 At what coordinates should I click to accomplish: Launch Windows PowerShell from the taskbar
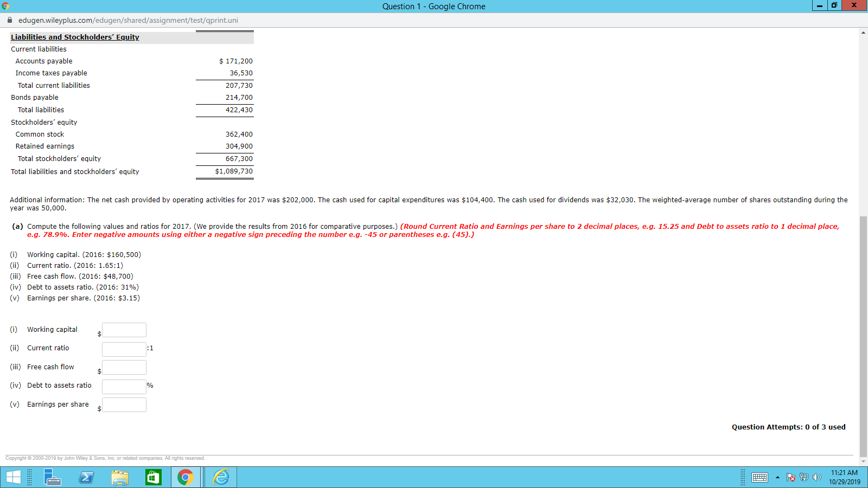86,478
